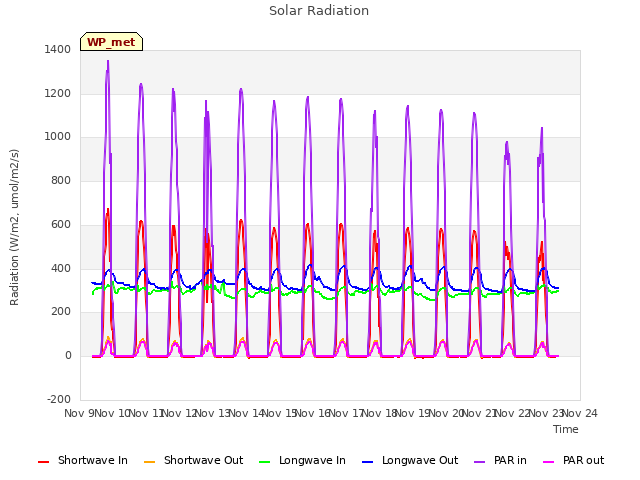Click the 600 y-axis tick label
640x480 pixels.
coord(61,224)
